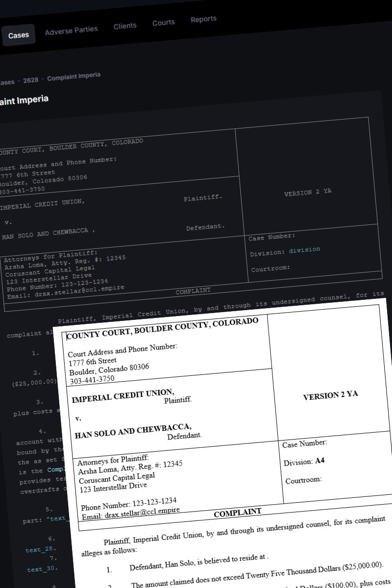Click 'Attorneys for Plaintiff:' in the dark editor
Viewport: 392px width, 588px height.
tap(50, 257)
